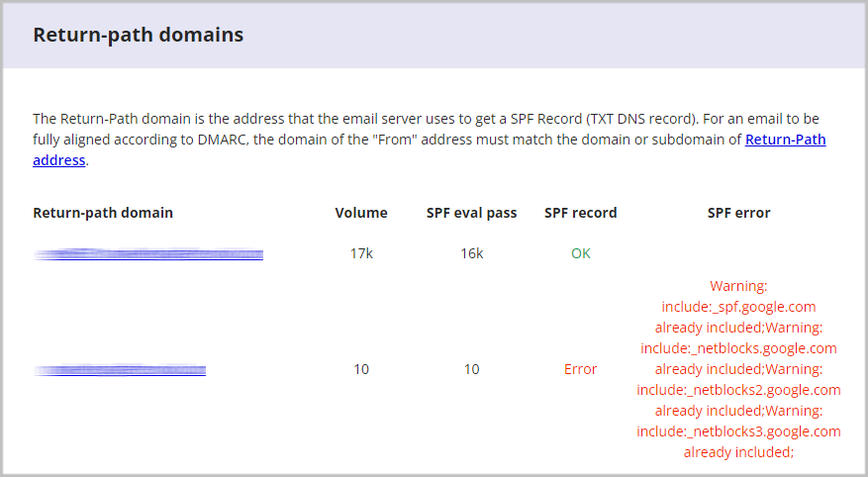Click the SPF error column header

click(738, 213)
